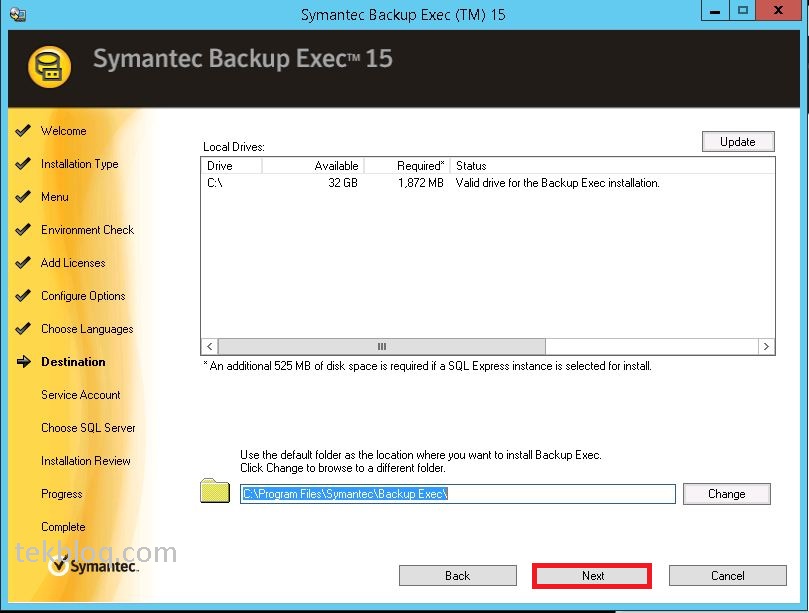Sort by the Required column header

click(407, 166)
